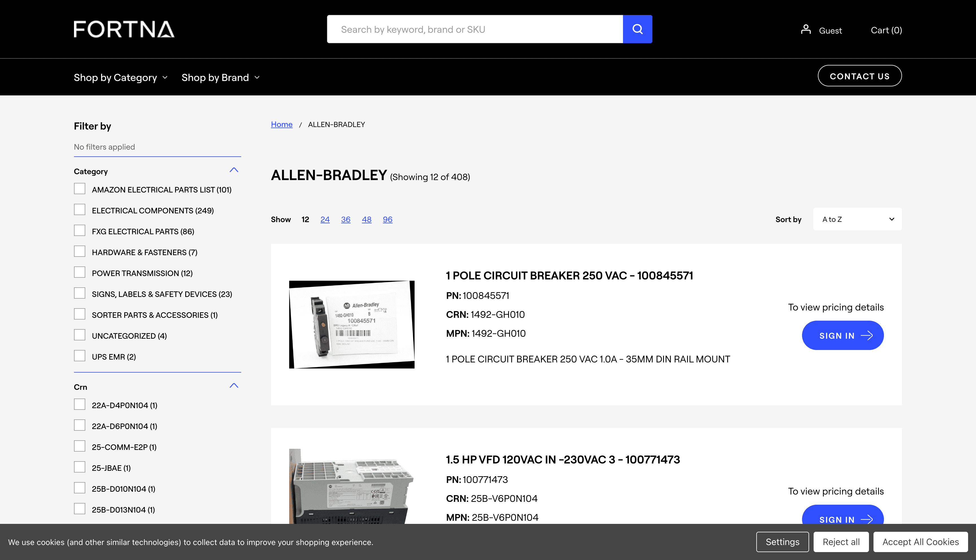This screenshot has height=560, width=976.
Task: Click the search magnifying glass icon
Action: (637, 29)
